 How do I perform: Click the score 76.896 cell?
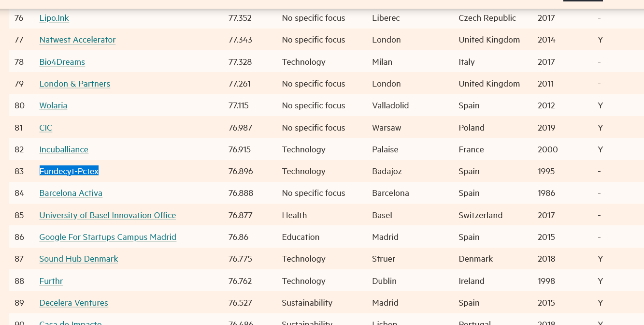[x=241, y=171]
